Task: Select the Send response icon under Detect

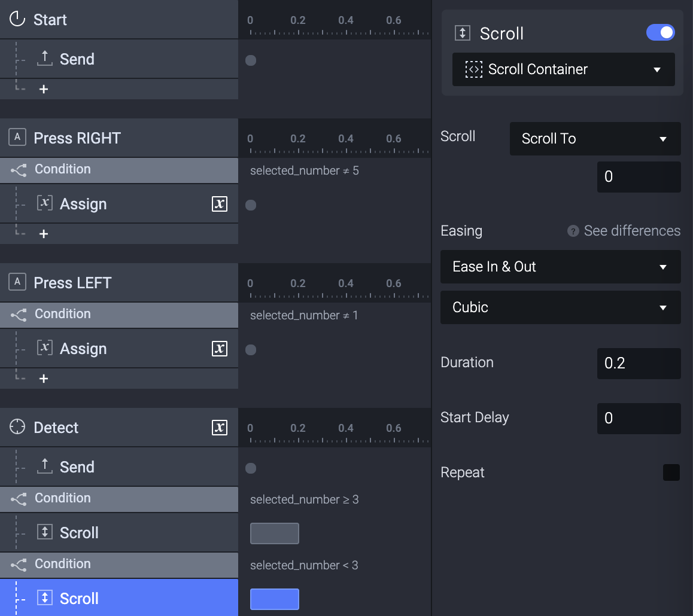Action: (45, 466)
